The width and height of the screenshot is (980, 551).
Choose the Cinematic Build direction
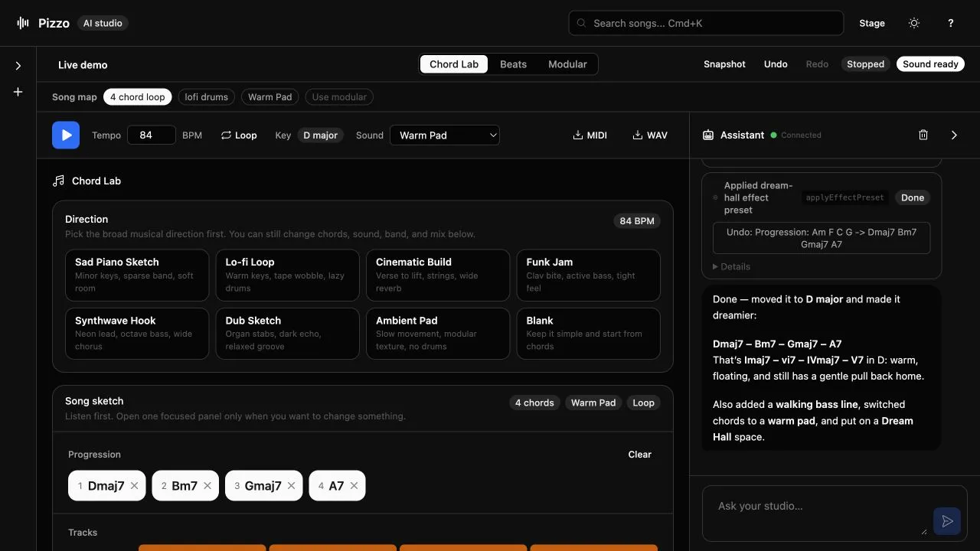[x=438, y=275]
